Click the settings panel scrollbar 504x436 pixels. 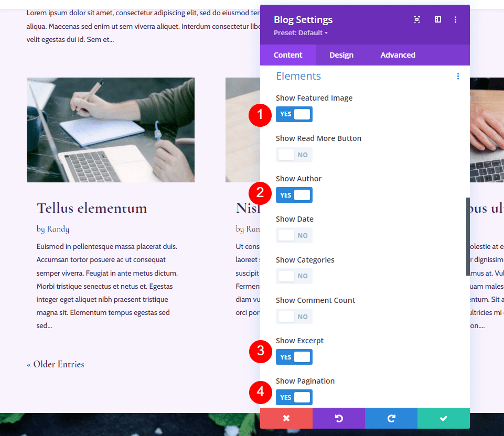(x=467, y=236)
